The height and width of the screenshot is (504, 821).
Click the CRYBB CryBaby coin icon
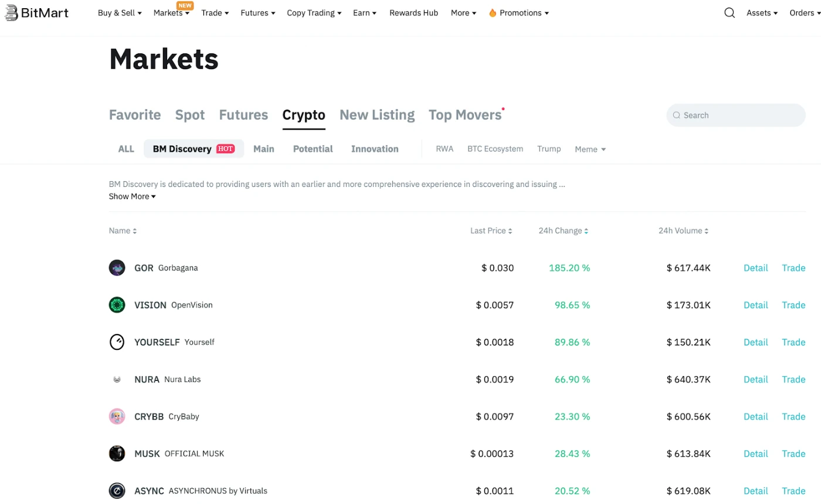click(x=117, y=416)
